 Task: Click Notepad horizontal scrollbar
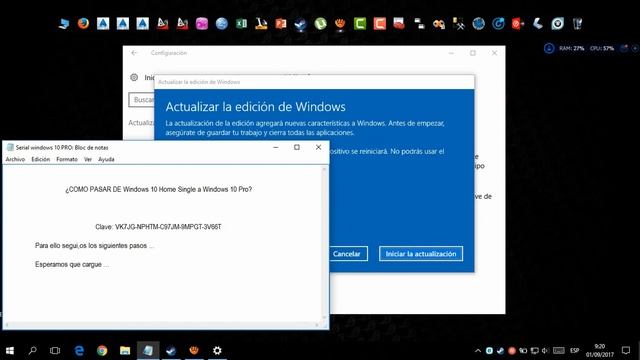pyautogui.click(x=162, y=325)
